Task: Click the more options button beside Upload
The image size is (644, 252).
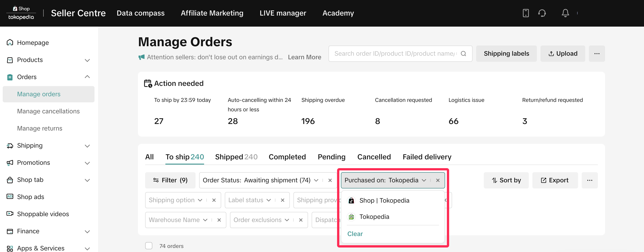Action: 597,54
